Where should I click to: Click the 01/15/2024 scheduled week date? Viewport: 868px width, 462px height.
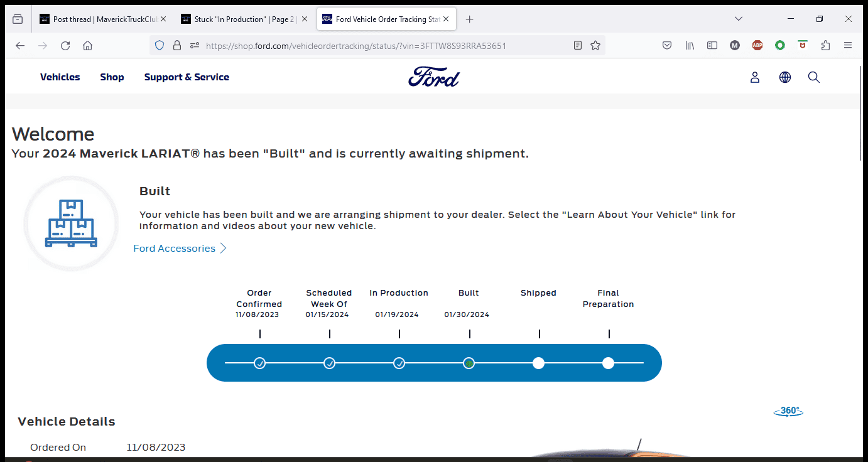click(x=327, y=314)
